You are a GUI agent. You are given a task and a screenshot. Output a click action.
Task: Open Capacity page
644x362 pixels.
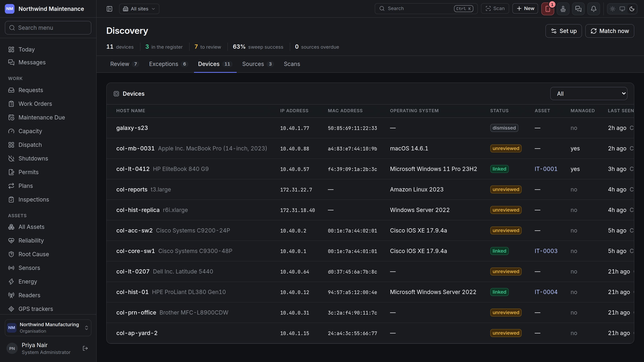[48, 131]
